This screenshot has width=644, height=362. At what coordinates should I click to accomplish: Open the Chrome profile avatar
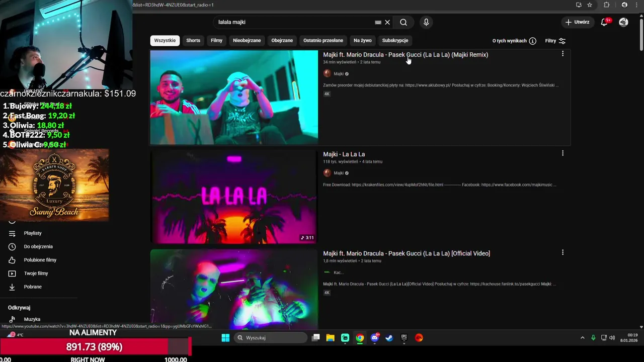click(624, 5)
